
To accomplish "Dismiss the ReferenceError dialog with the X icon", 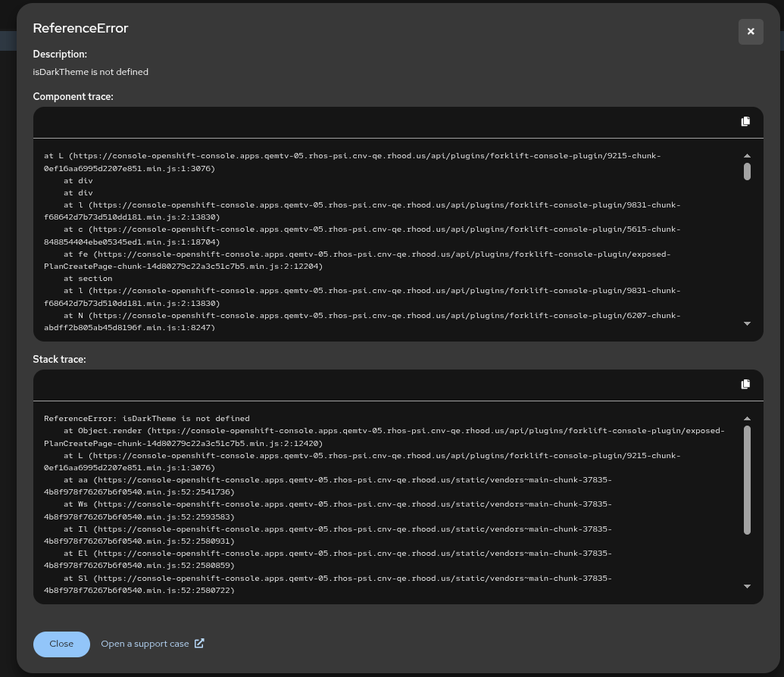I will [751, 32].
